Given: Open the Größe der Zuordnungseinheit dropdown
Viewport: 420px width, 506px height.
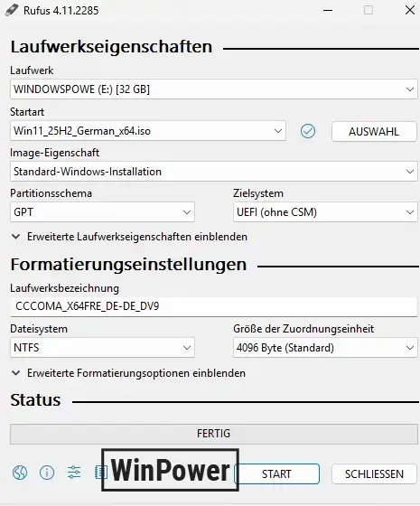Looking at the screenshot, I should pos(325,348).
